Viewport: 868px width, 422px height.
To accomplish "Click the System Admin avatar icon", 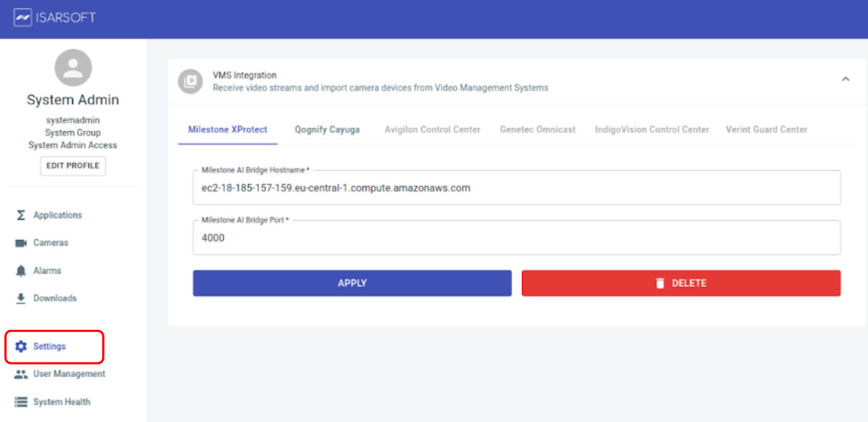I will (x=73, y=68).
